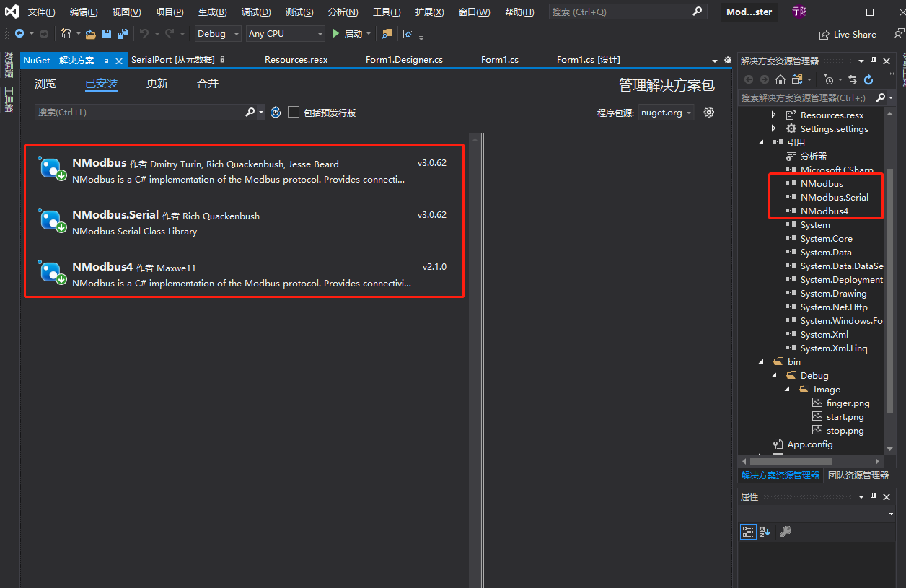906x588 pixels.
Task: Click the Solution Explorer refresh icon
Action: 868,79
